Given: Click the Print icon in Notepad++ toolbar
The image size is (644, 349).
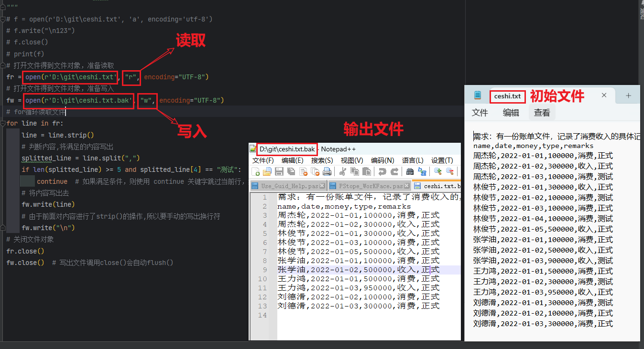Looking at the screenshot, I should [x=327, y=171].
